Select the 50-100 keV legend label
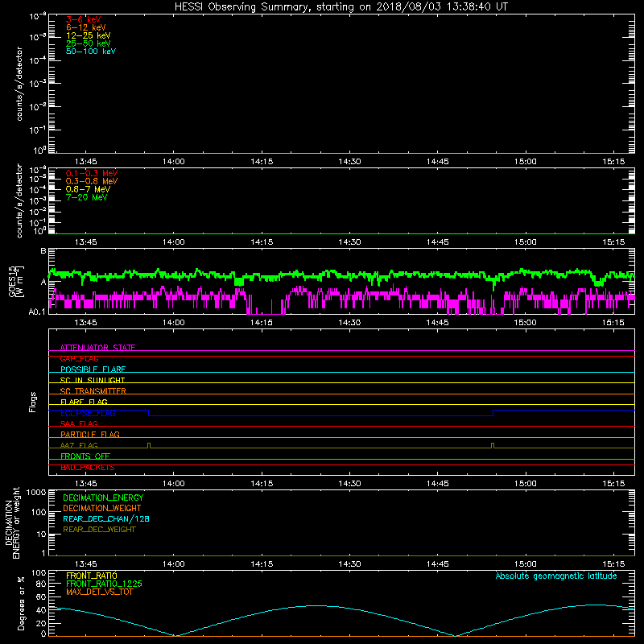This screenshot has width=644, height=644. click(x=91, y=52)
